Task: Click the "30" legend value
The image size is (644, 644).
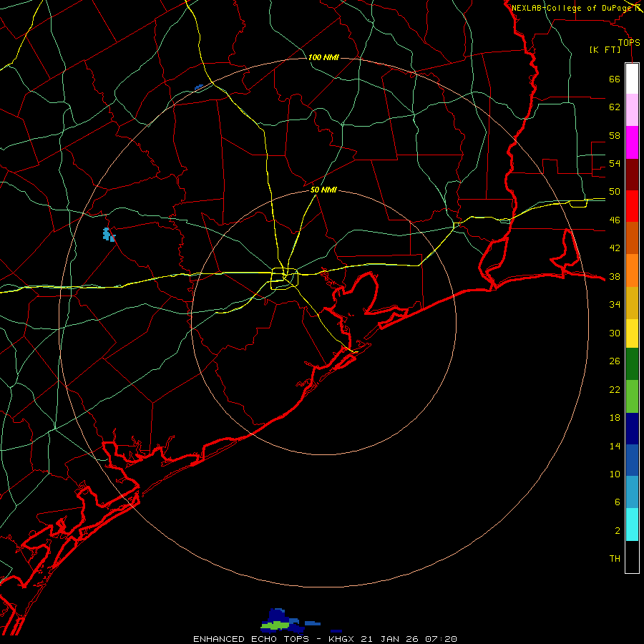Action: point(615,333)
